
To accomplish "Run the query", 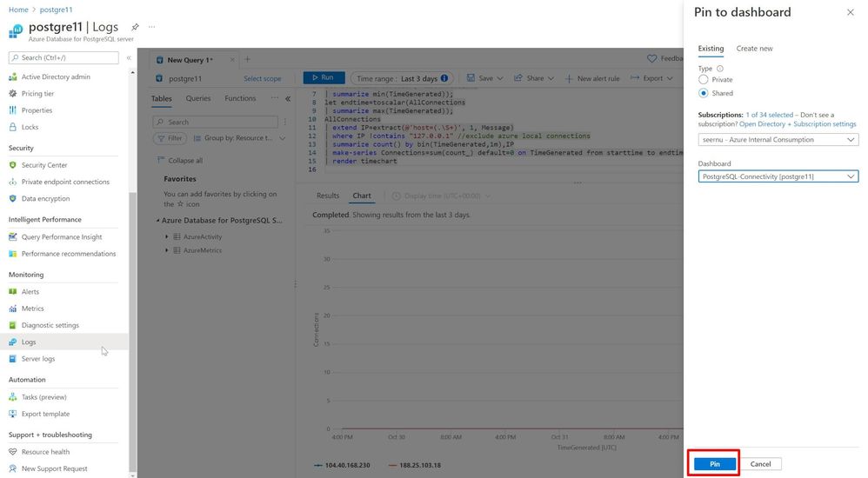I will click(324, 78).
